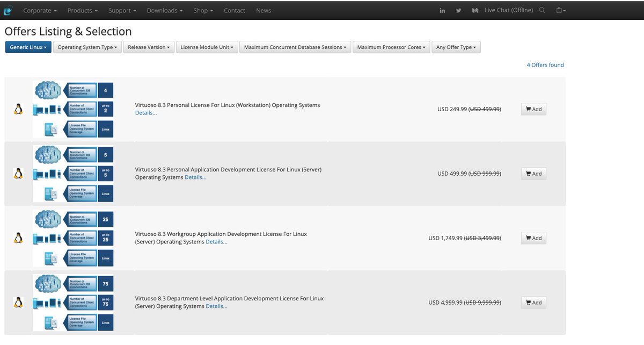Screen dimensions: 644x345
Task: Add Workgroup Application Development license to cart
Action: tap(533, 238)
